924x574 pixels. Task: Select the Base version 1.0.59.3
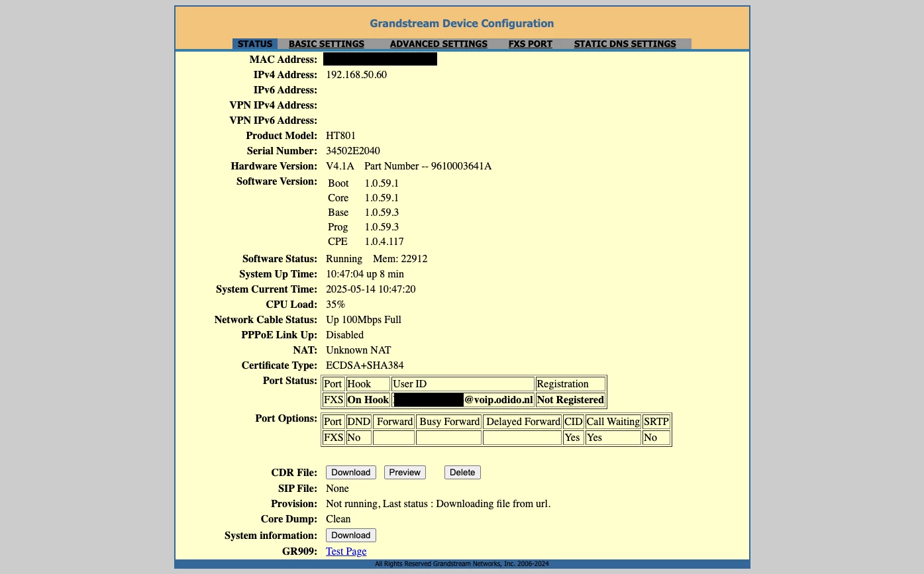pyautogui.click(x=382, y=212)
